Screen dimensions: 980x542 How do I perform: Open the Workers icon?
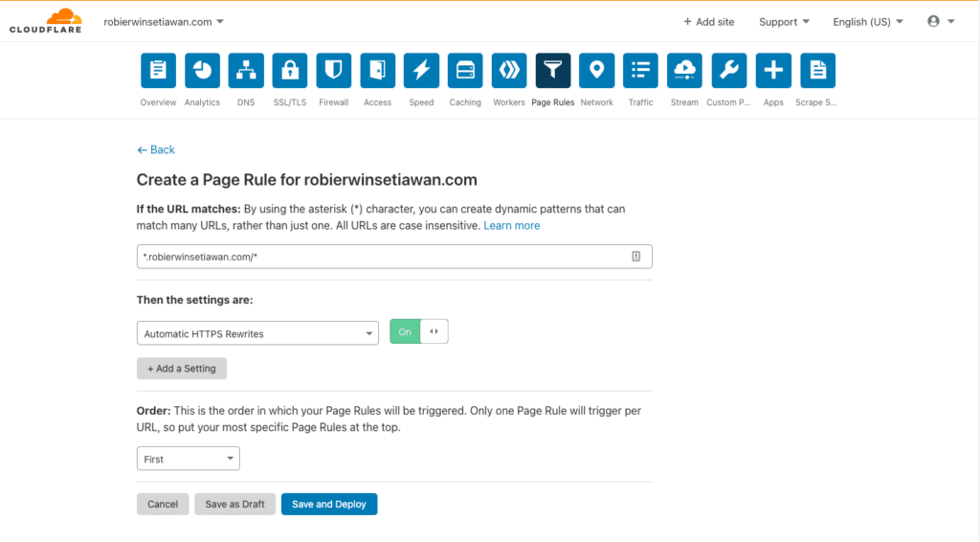tap(509, 71)
